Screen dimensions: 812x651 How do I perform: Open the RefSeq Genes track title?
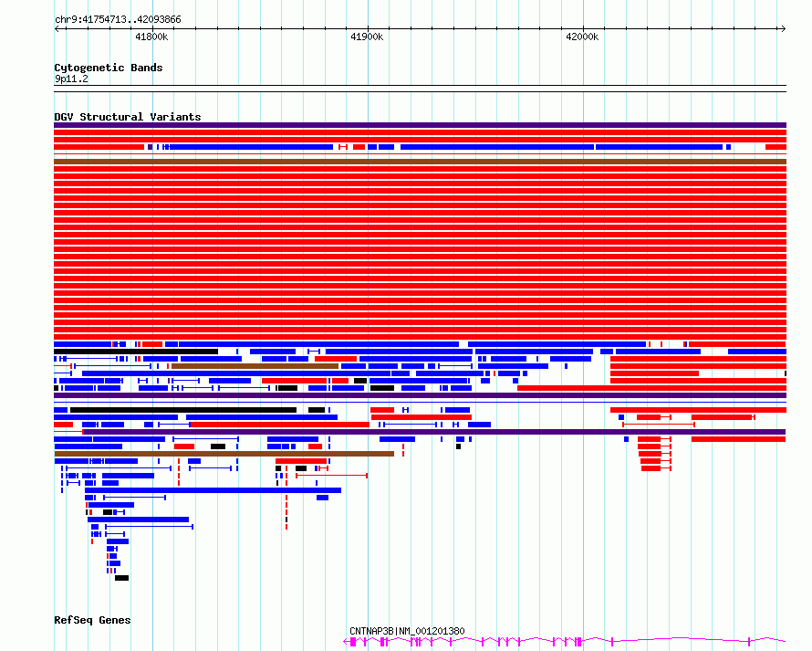[92, 620]
